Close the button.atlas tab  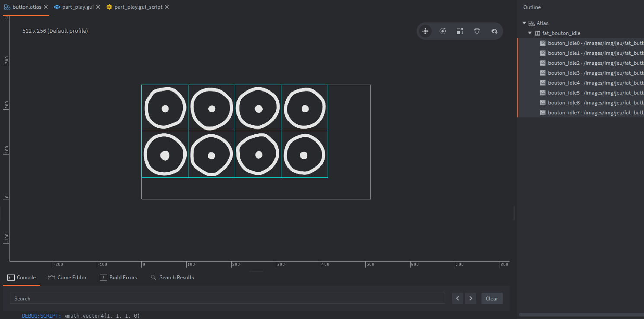[x=46, y=7]
